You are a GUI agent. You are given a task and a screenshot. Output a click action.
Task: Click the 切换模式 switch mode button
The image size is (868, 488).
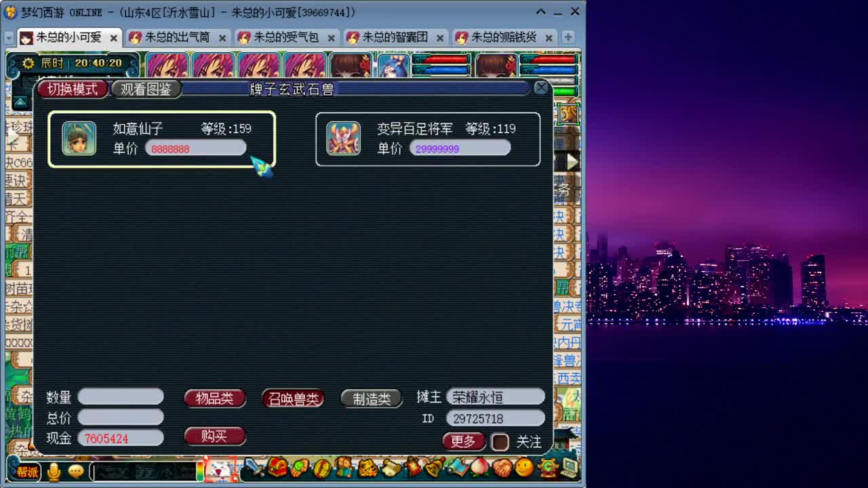point(73,89)
